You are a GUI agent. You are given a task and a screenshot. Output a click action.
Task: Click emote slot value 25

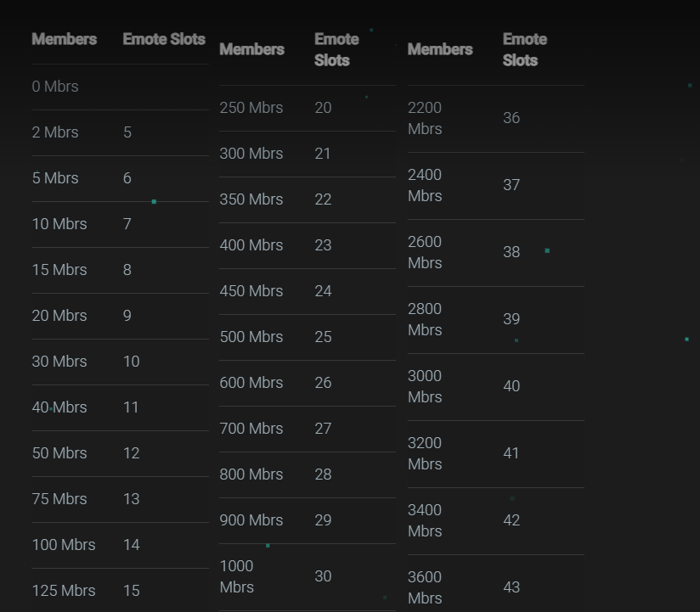[323, 337]
